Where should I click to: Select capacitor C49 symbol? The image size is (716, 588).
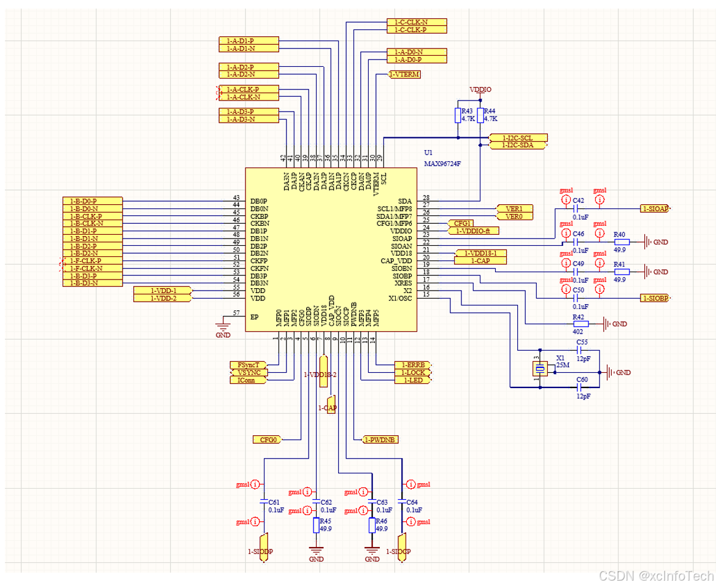click(575, 272)
